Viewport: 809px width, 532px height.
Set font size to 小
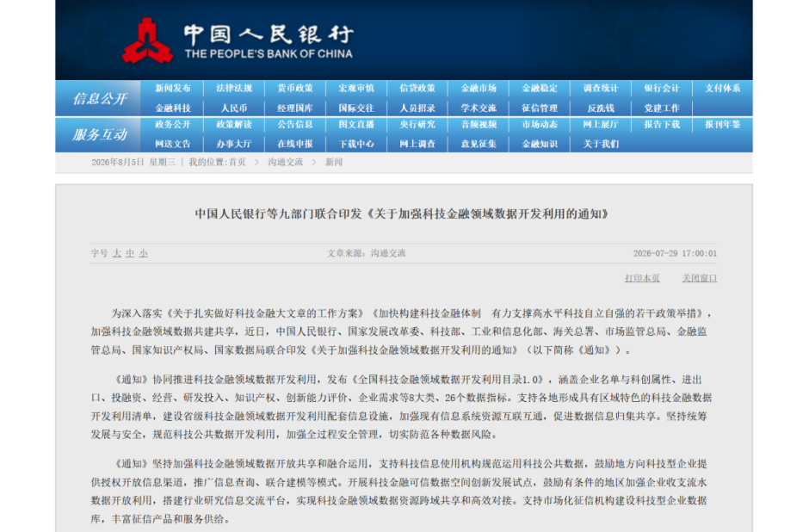[x=143, y=253]
